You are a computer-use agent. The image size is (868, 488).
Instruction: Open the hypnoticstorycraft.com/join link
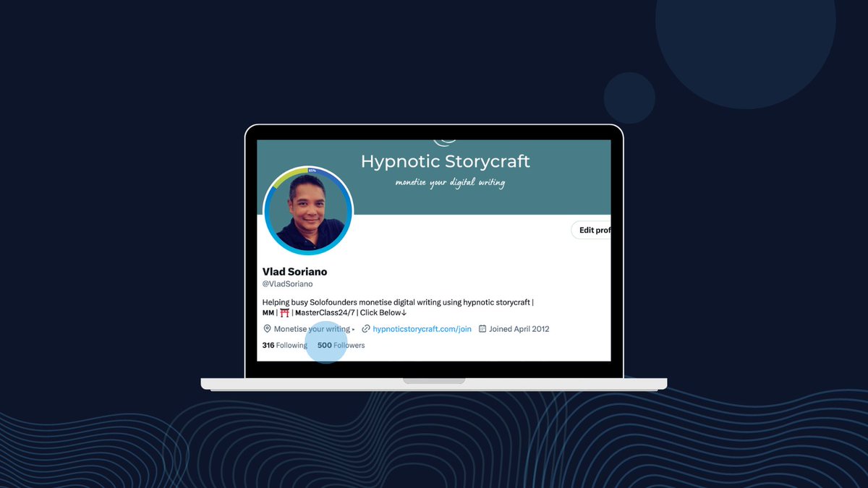tap(422, 329)
